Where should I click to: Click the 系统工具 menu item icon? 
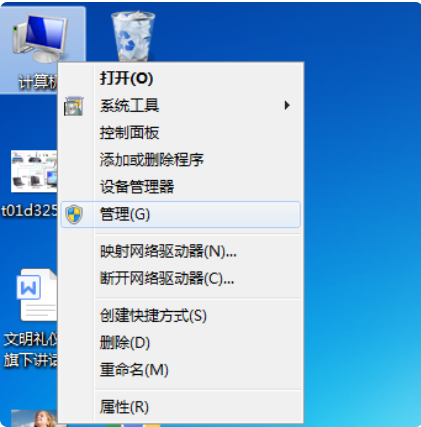click(74, 106)
